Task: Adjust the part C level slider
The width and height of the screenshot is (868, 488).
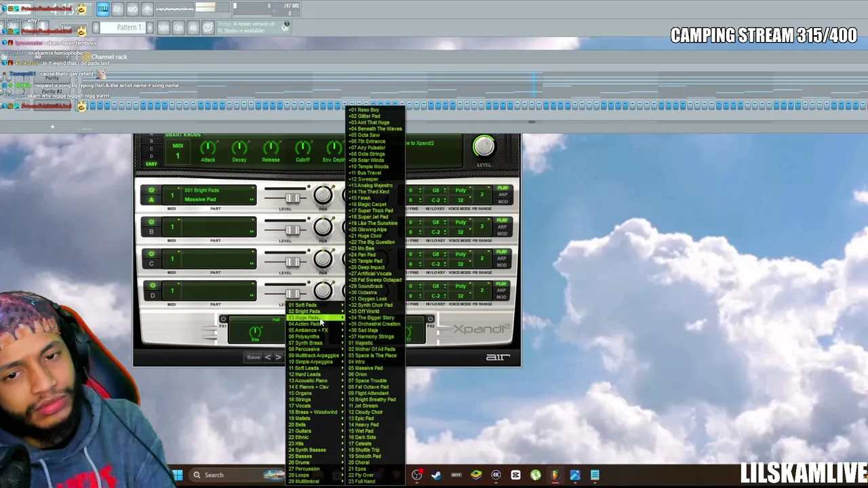Action: pyautogui.click(x=292, y=262)
